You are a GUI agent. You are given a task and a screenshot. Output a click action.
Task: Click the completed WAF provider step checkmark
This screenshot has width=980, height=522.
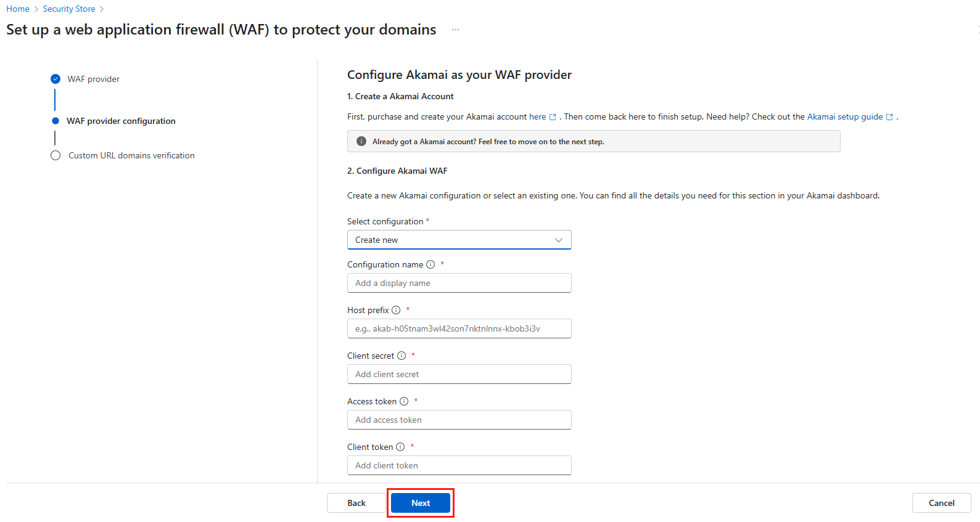point(56,79)
